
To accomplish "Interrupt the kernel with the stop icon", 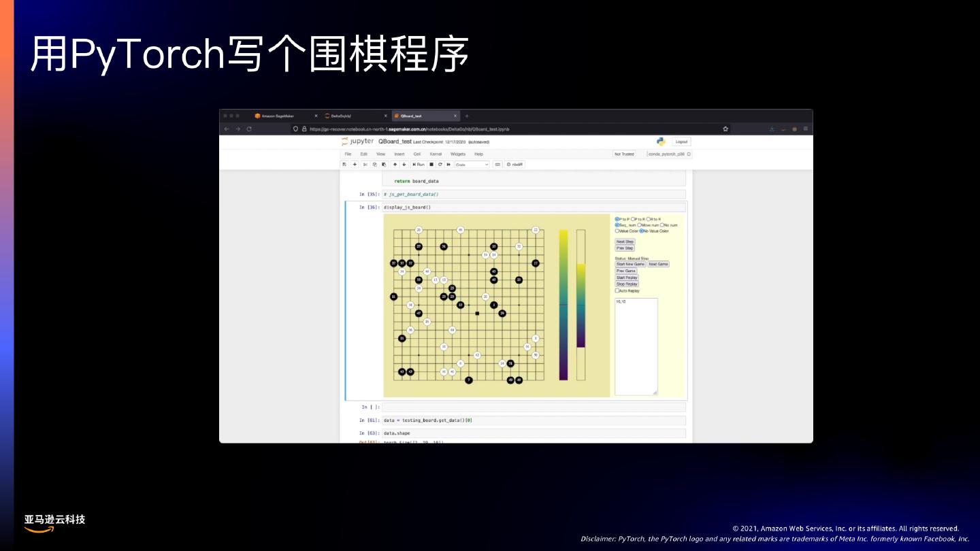I will (431, 165).
